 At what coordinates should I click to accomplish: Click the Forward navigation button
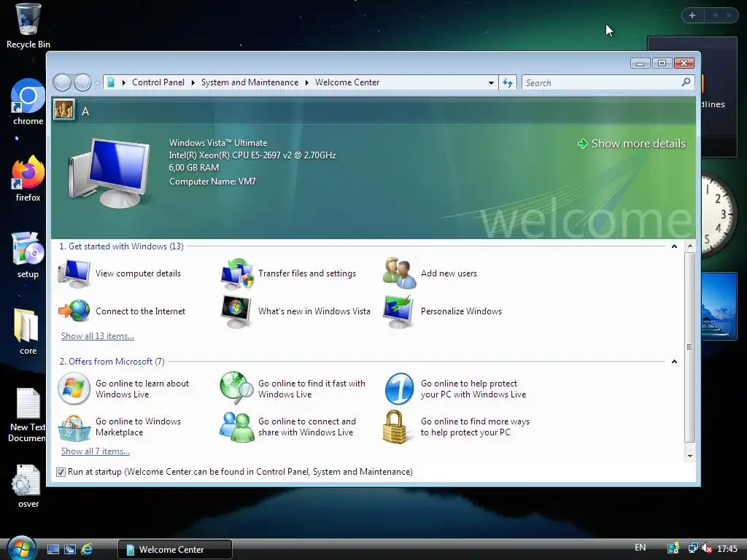pos(83,83)
